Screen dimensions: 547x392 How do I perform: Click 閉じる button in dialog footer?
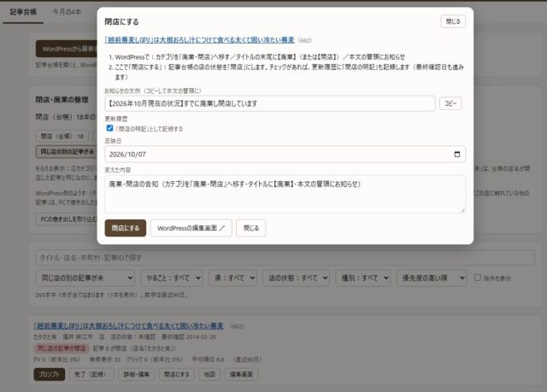point(250,228)
